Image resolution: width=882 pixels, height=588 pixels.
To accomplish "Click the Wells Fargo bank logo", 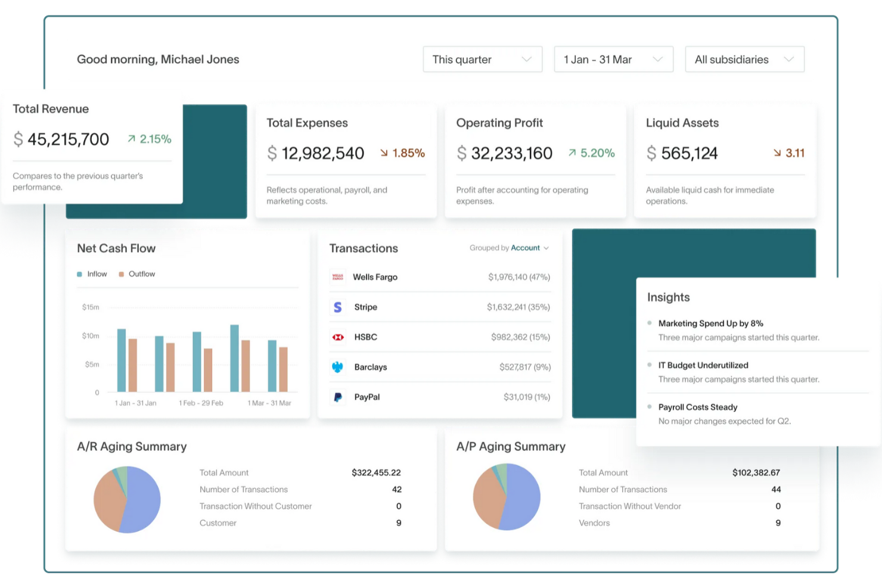I will point(338,277).
